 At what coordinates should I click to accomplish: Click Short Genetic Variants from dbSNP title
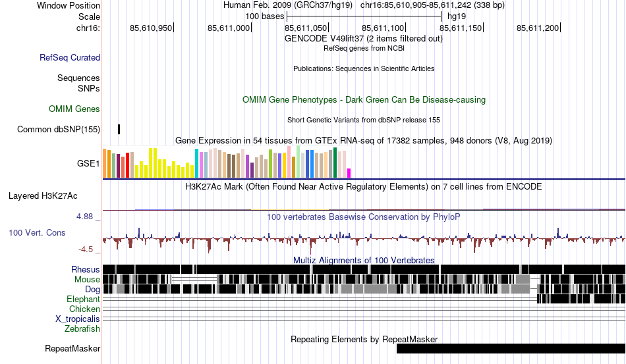click(364, 120)
